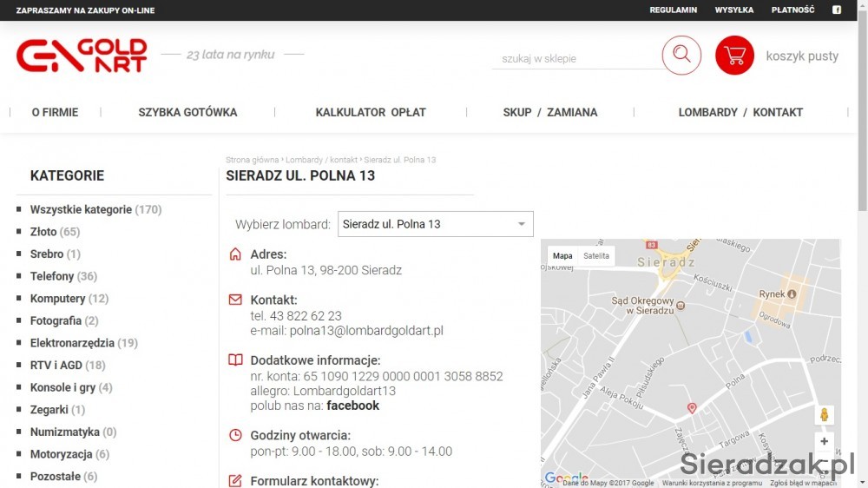Switch map to Satelita view

tap(596, 256)
